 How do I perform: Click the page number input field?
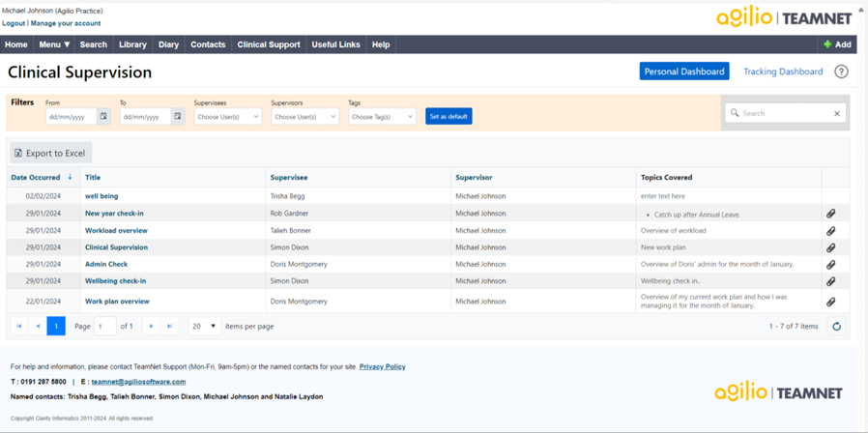coord(105,326)
